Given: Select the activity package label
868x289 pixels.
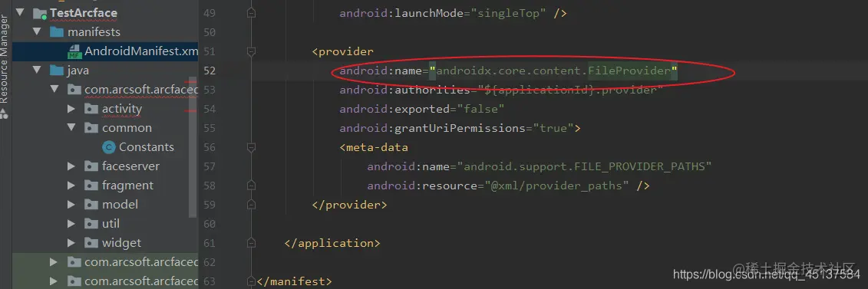Looking at the screenshot, I should [x=122, y=109].
